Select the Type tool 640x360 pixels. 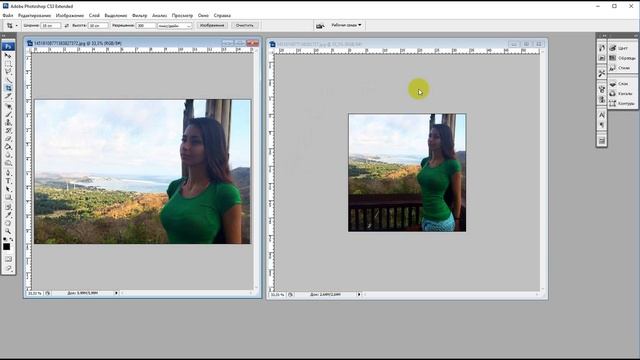8,181
